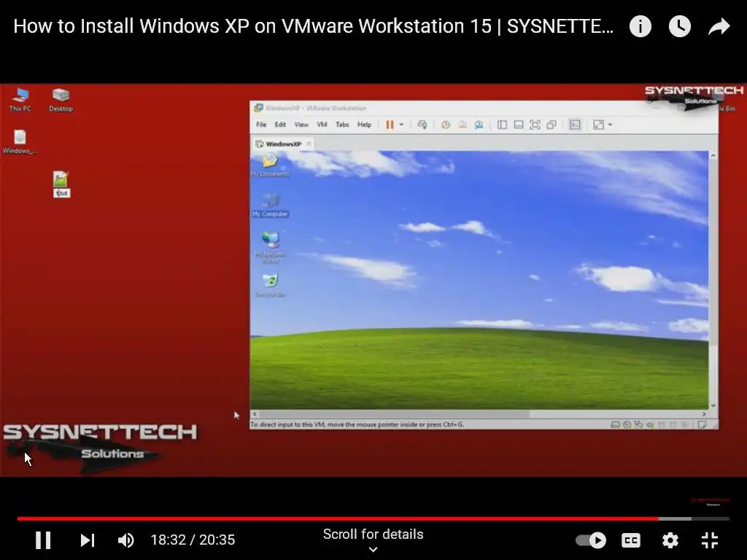Turn on closed captions
Viewport: 747px width, 560px height.
(x=631, y=540)
